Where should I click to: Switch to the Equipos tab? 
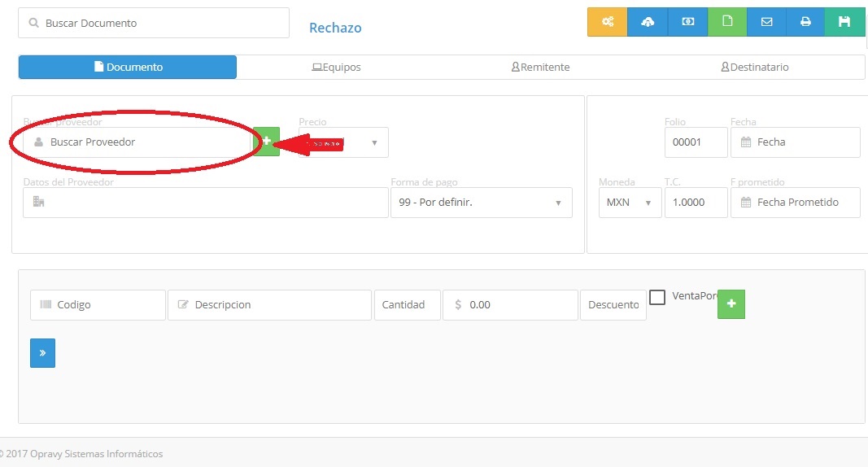point(336,68)
